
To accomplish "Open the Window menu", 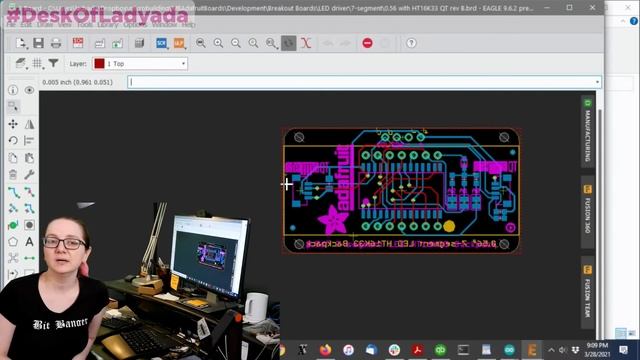I will click(x=164, y=24).
